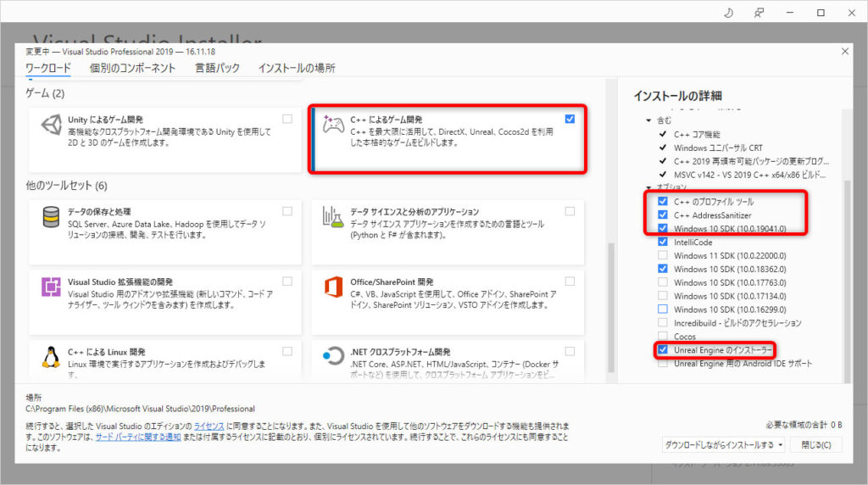Click the Windows ユニバーサル CRT entry

718,148
